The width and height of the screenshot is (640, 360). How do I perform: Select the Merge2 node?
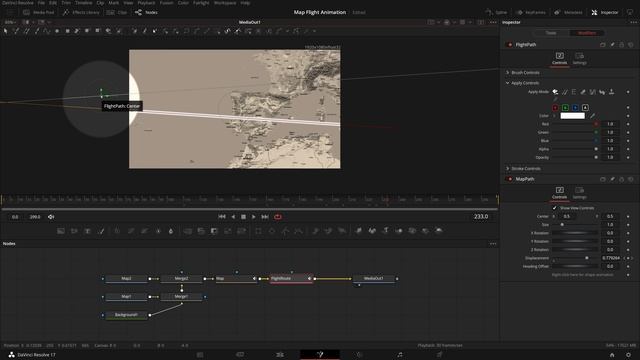click(x=182, y=278)
